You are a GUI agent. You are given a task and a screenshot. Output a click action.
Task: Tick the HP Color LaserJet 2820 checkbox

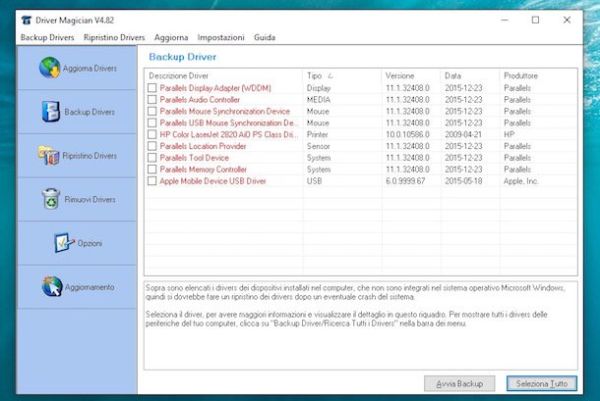click(153, 135)
